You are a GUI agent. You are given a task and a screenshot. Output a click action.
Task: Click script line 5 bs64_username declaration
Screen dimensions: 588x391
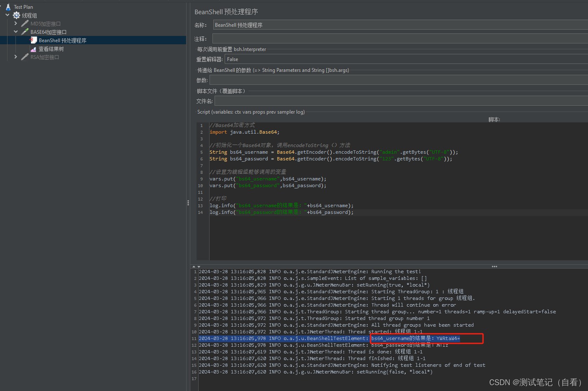334,152
